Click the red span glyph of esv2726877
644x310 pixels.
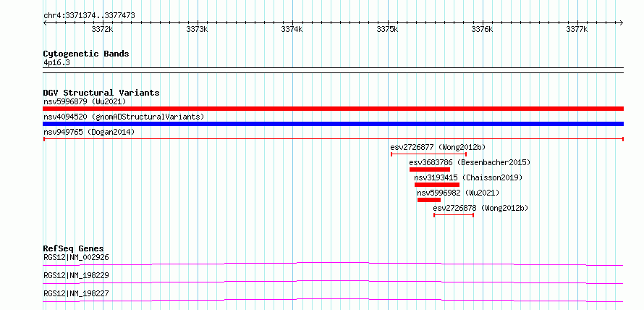(428, 154)
